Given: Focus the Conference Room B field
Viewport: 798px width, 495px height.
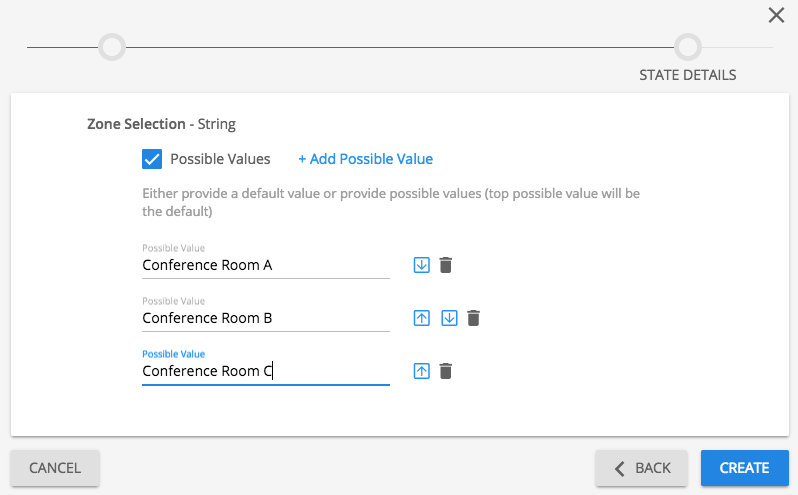Looking at the screenshot, I should pyautogui.click(x=265, y=318).
